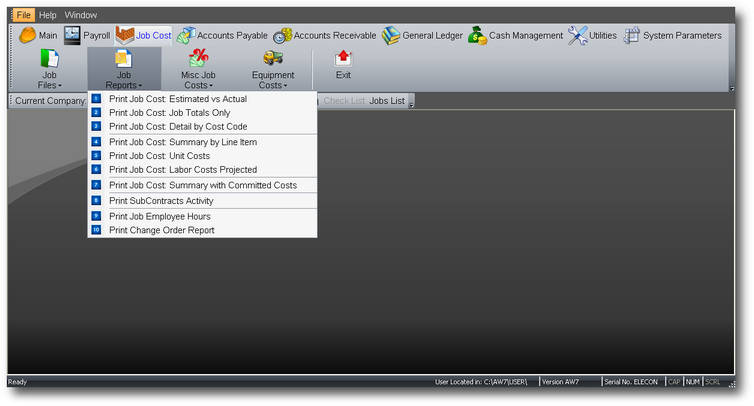
Task: Click the Job Files folder icon
Action: tap(49, 59)
